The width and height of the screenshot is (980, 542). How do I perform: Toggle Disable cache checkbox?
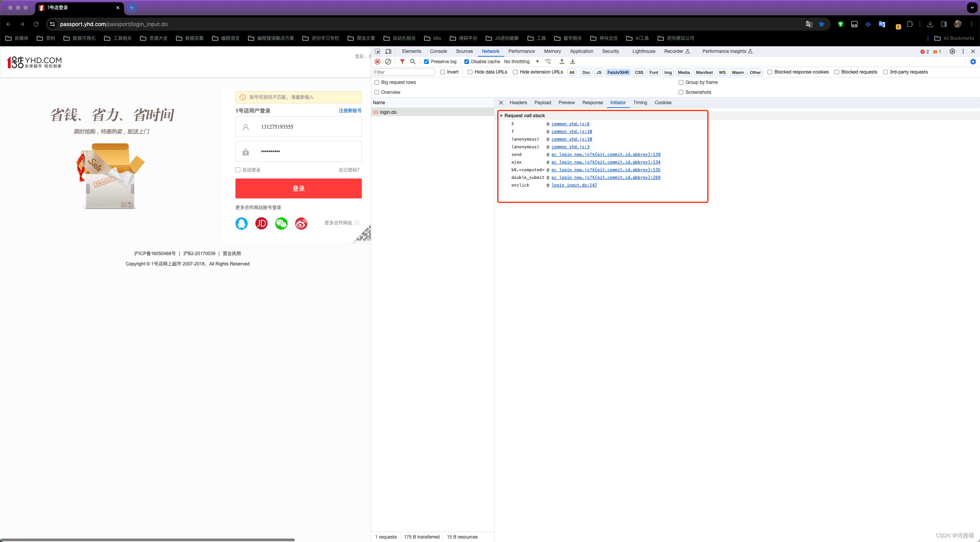point(467,61)
